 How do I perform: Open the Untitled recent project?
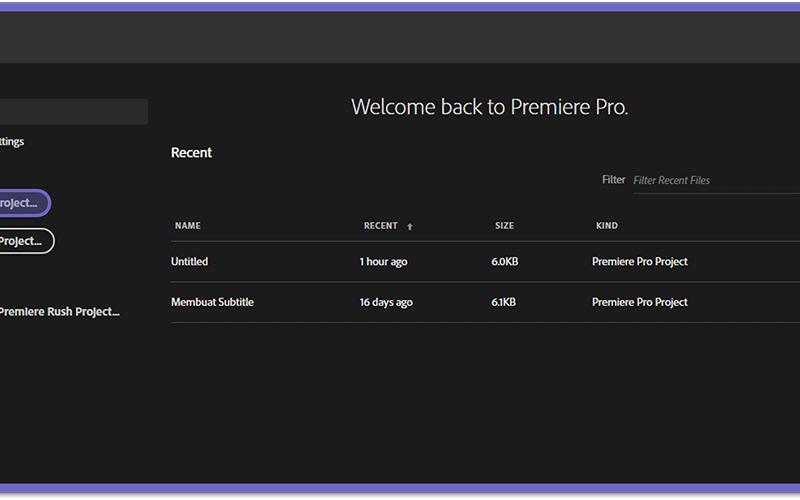pyautogui.click(x=189, y=262)
